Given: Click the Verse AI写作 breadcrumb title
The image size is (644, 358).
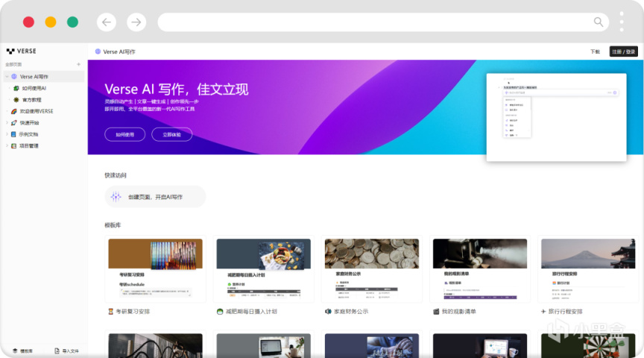Looking at the screenshot, I should tap(119, 51).
